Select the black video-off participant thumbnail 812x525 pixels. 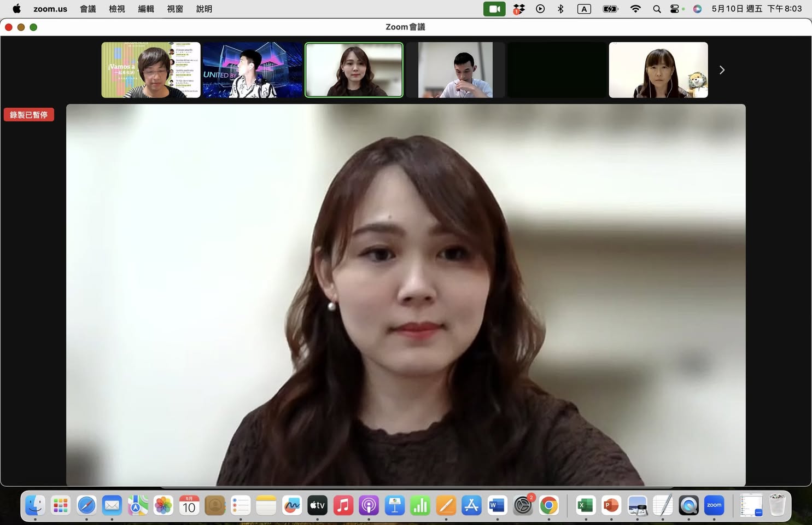[557, 70]
